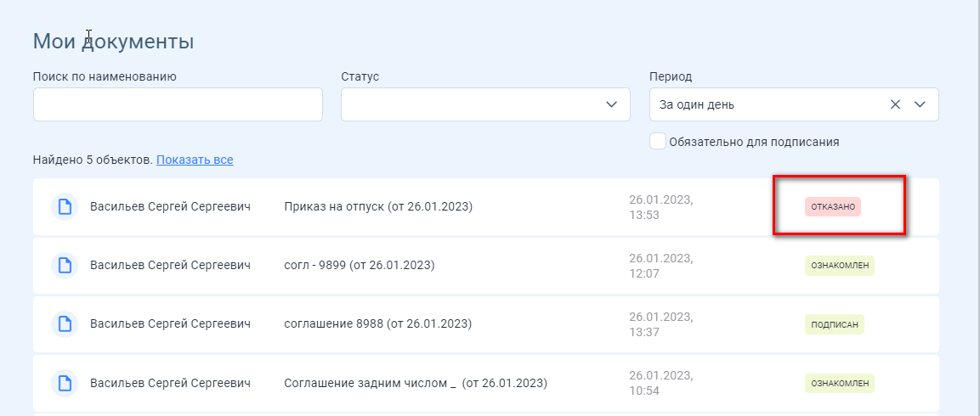
Task: Click the ПОДПИСАН status badge
Action: point(835,324)
